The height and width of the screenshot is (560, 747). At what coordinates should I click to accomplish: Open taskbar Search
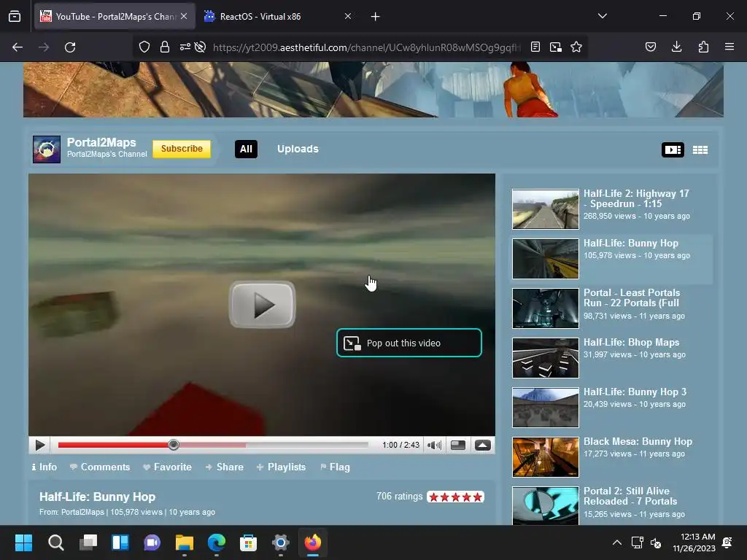click(55, 542)
